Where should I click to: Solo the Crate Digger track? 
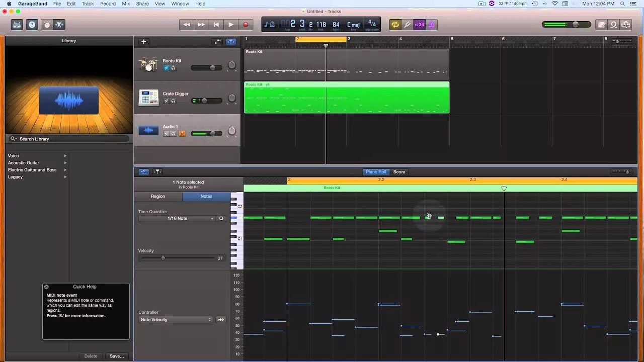173,101
